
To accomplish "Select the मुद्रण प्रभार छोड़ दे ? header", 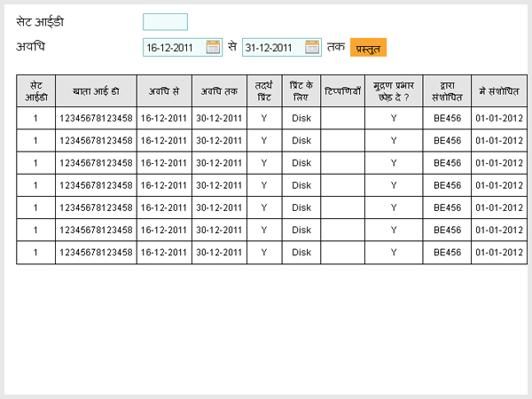I will (x=394, y=91).
